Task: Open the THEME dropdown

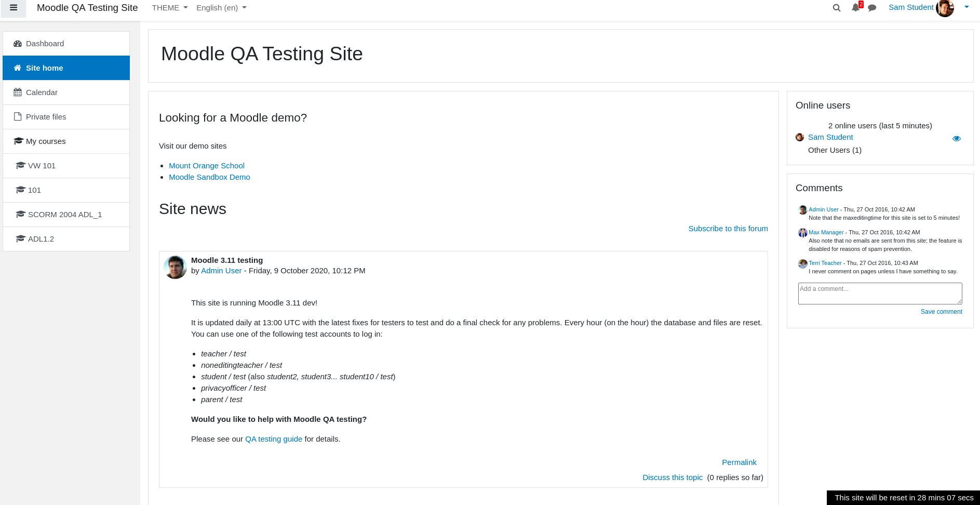Action: [170, 8]
